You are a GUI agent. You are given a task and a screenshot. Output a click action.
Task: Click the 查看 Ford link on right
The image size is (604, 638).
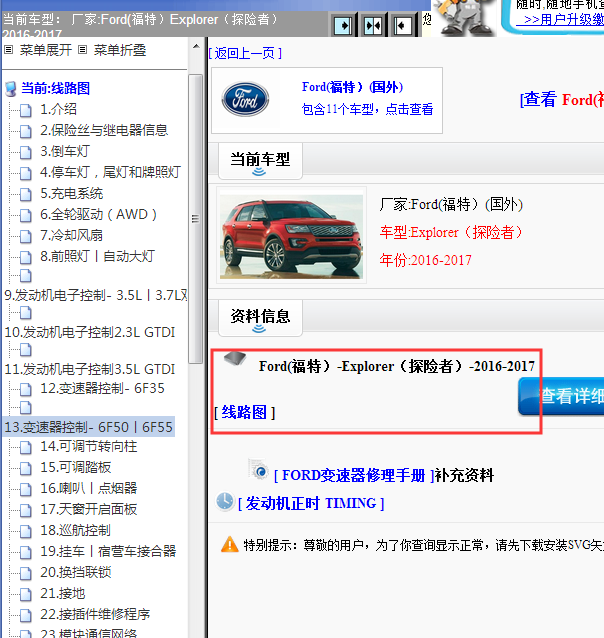[562, 99]
